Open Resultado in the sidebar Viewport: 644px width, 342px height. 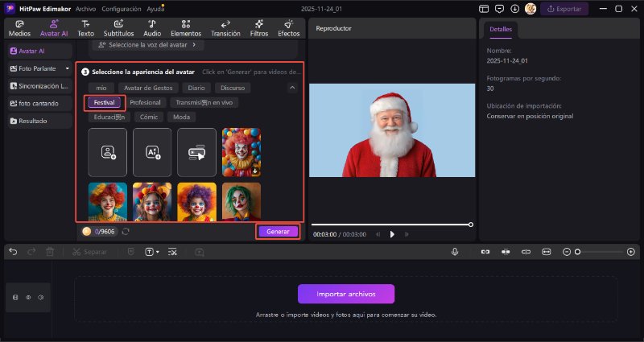[x=39, y=122]
